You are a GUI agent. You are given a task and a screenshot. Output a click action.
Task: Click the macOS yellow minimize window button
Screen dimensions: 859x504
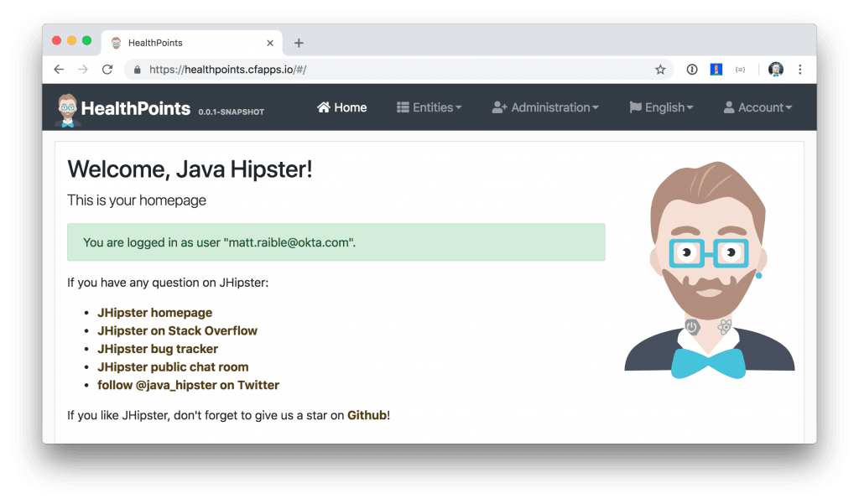click(x=72, y=40)
